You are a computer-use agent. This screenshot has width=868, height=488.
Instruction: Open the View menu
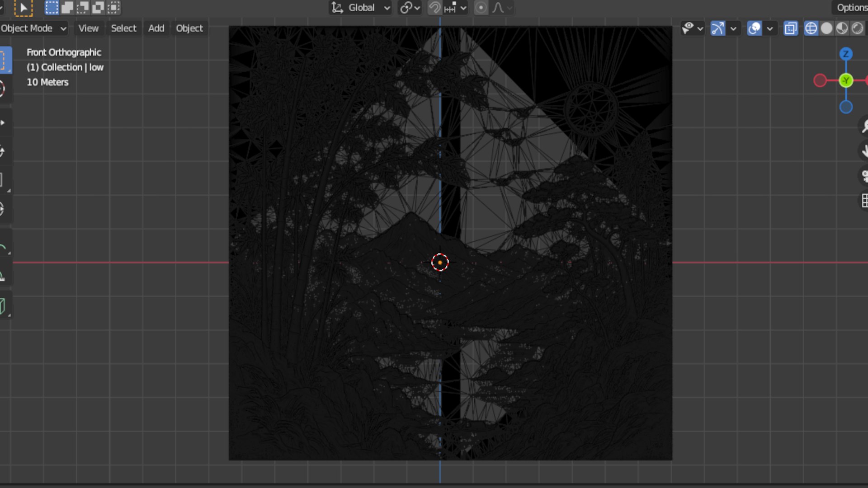pyautogui.click(x=88, y=28)
